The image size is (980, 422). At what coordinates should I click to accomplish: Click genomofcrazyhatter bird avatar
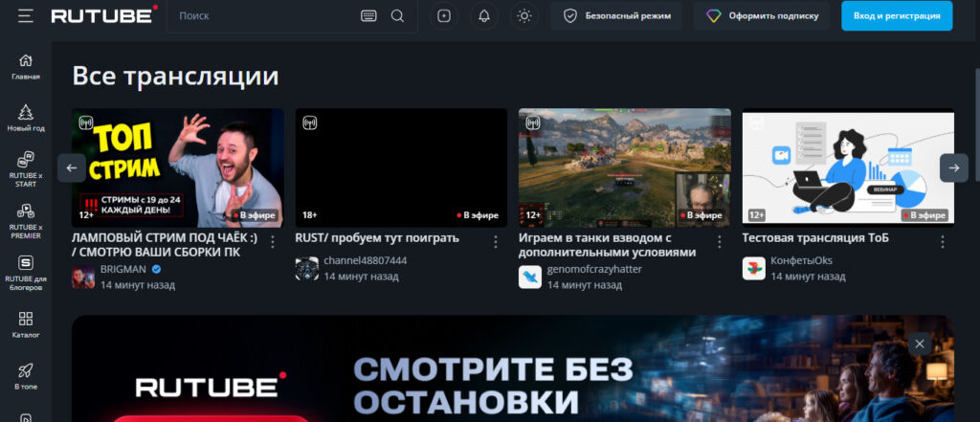point(530,277)
